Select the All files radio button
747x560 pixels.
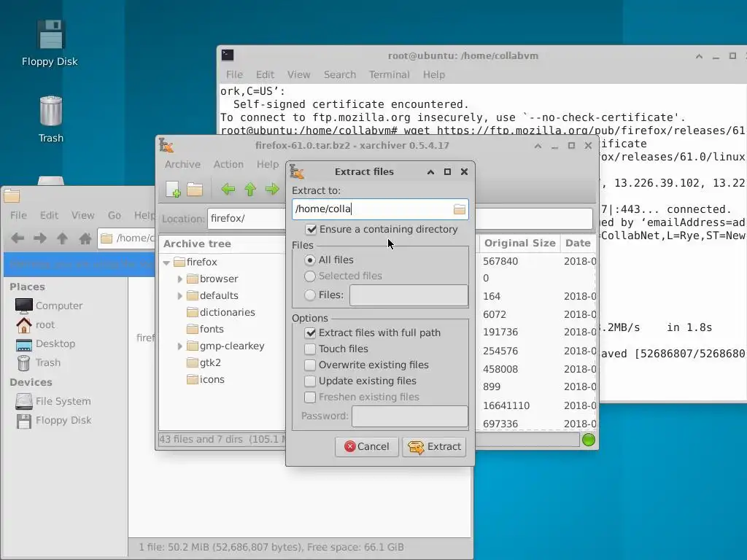pyautogui.click(x=310, y=260)
